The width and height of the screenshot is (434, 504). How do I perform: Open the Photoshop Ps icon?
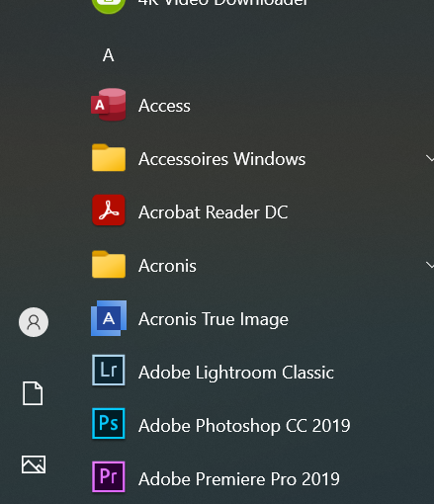click(109, 424)
